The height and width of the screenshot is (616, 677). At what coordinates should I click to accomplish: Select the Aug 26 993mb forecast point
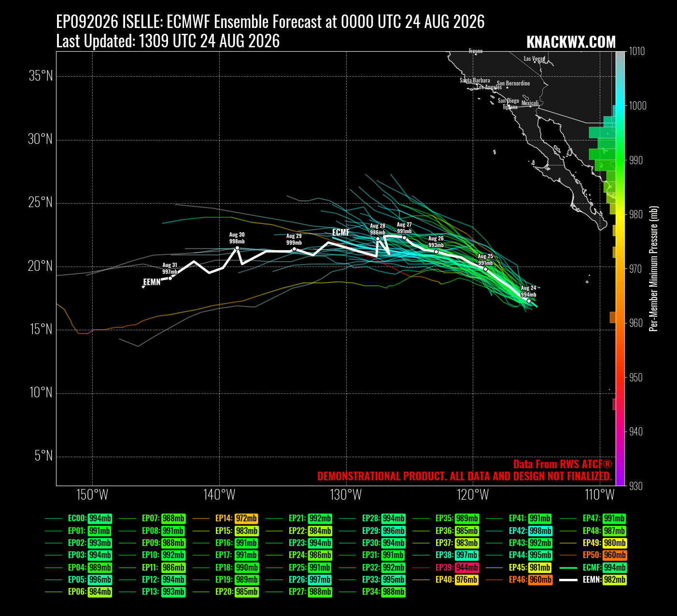click(436, 252)
